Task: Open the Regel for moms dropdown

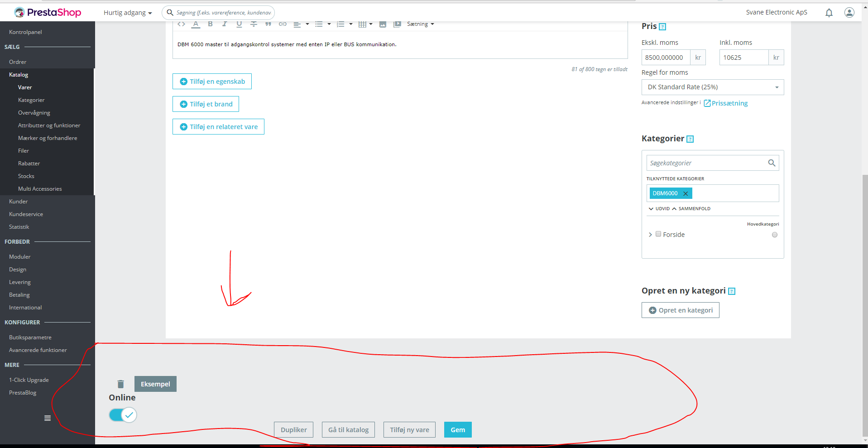Action: [713, 87]
